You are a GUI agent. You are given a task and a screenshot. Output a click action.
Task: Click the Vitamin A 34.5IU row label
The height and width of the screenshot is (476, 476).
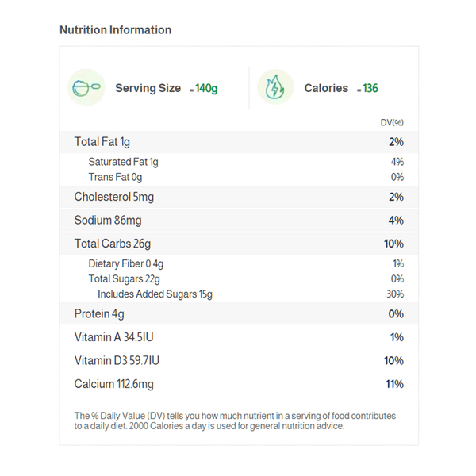coord(113,337)
